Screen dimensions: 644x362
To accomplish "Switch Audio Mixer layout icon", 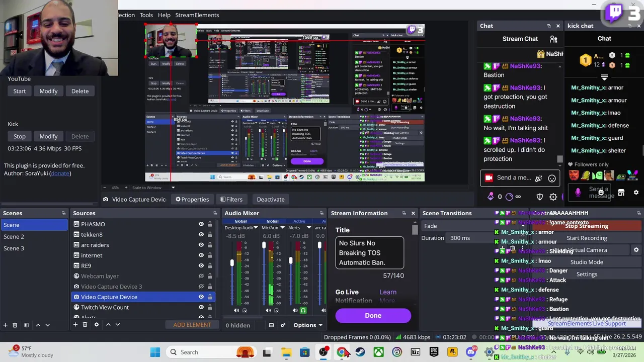I will 271,325.
